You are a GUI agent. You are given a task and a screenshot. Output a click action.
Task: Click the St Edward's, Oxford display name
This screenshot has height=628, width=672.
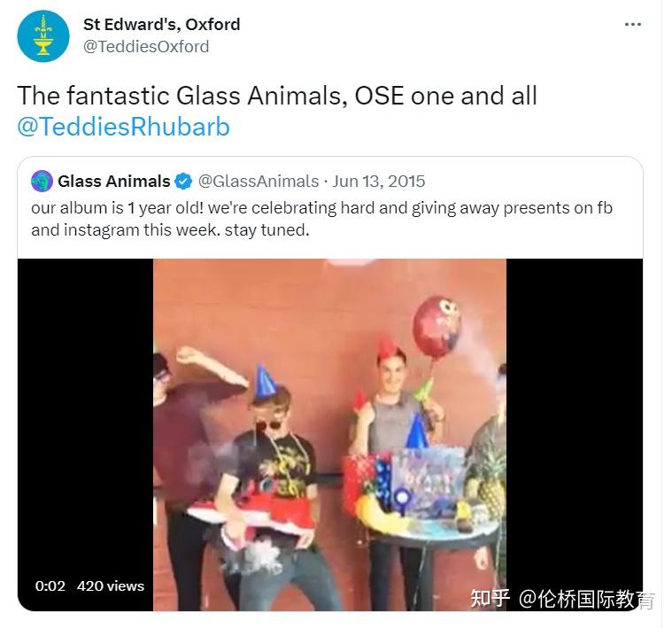point(161,25)
